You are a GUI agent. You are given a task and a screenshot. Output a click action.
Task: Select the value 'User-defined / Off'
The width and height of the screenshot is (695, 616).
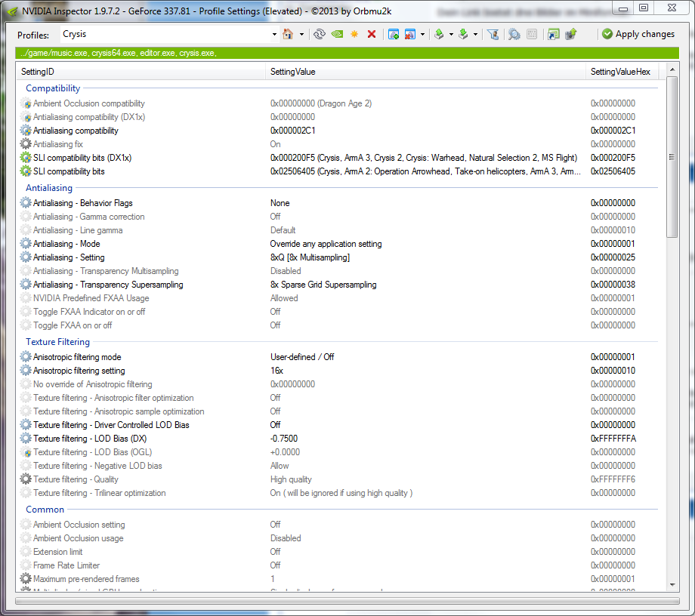coord(302,357)
